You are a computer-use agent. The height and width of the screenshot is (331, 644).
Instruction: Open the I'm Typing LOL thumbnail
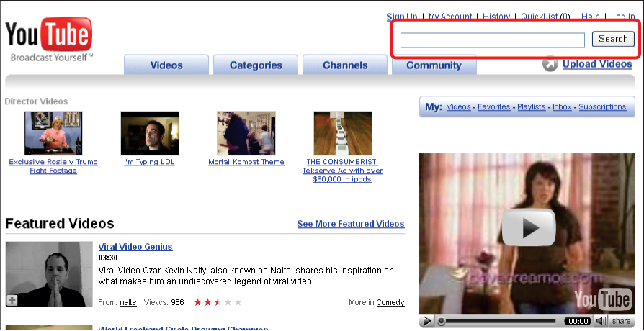coord(150,133)
